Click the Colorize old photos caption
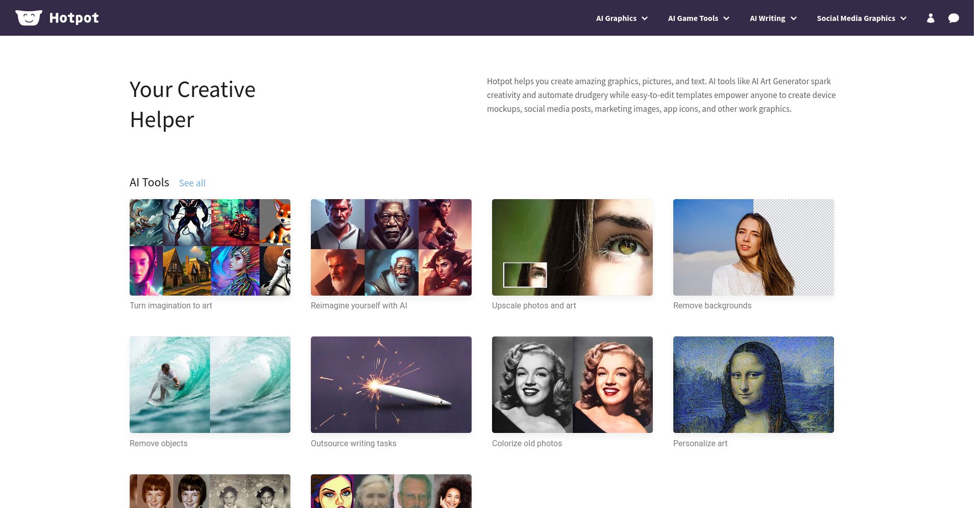Image resolution: width=980 pixels, height=508 pixels. click(x=527, y=443)
